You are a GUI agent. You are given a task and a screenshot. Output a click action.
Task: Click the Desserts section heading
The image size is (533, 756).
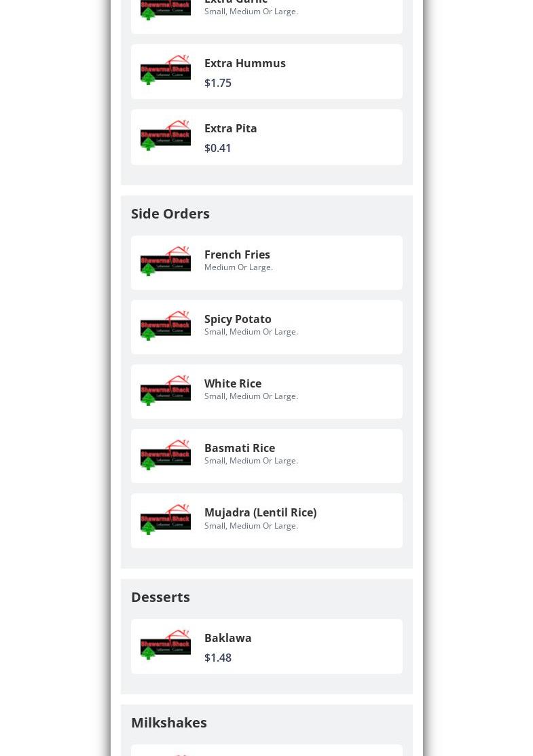tap(160, 597)
